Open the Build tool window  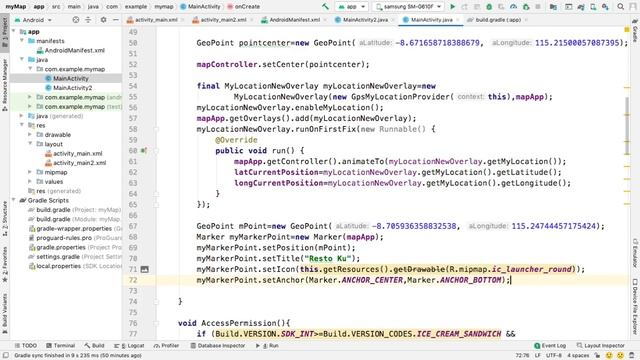[x=94, y=346]
